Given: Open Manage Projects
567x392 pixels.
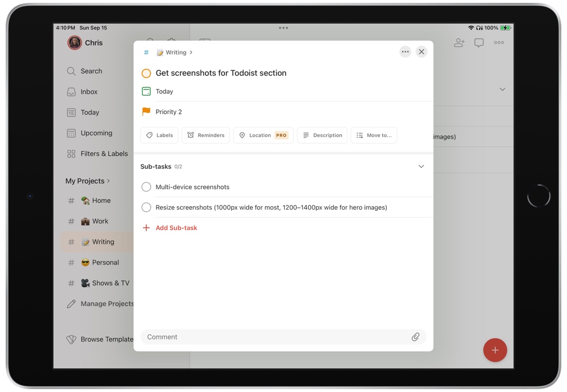Looking at the screenshot, I should (100, 304).
